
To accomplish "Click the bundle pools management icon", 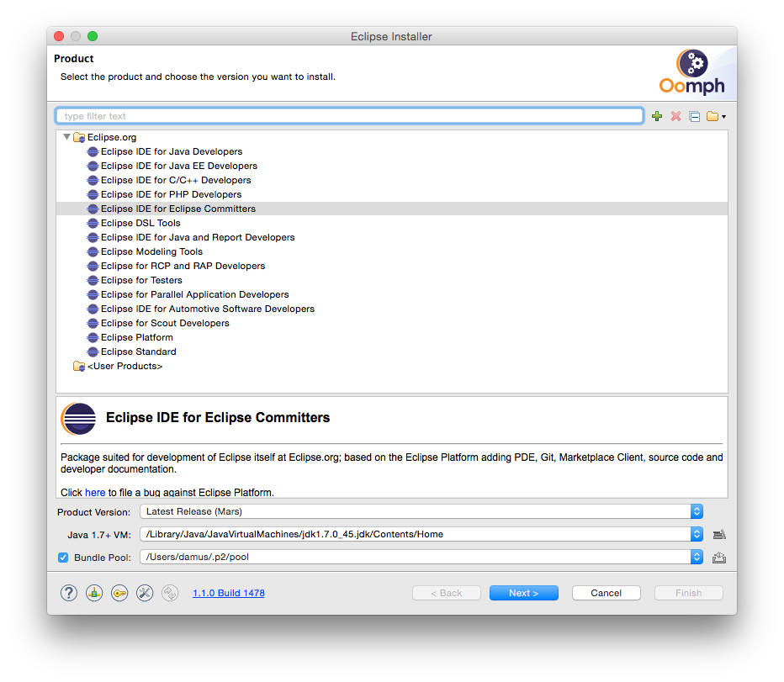I will (x=94, y=593).
